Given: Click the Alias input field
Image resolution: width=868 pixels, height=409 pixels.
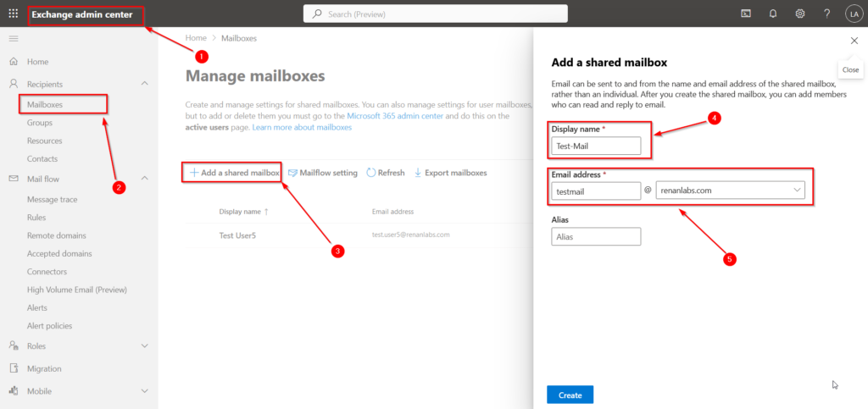Looking at the screenshot, I should tap(596, 236).
